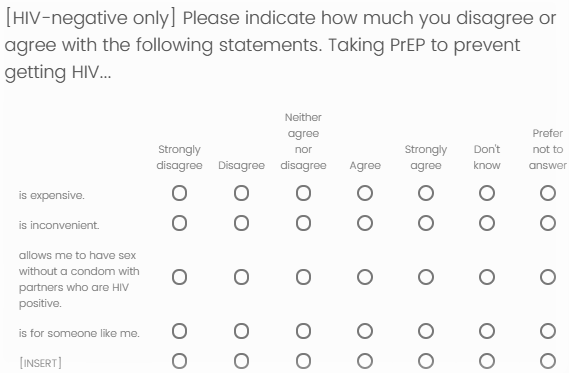Mark Strongly agree for 'is inconvenient'

[x=426, y=223]
